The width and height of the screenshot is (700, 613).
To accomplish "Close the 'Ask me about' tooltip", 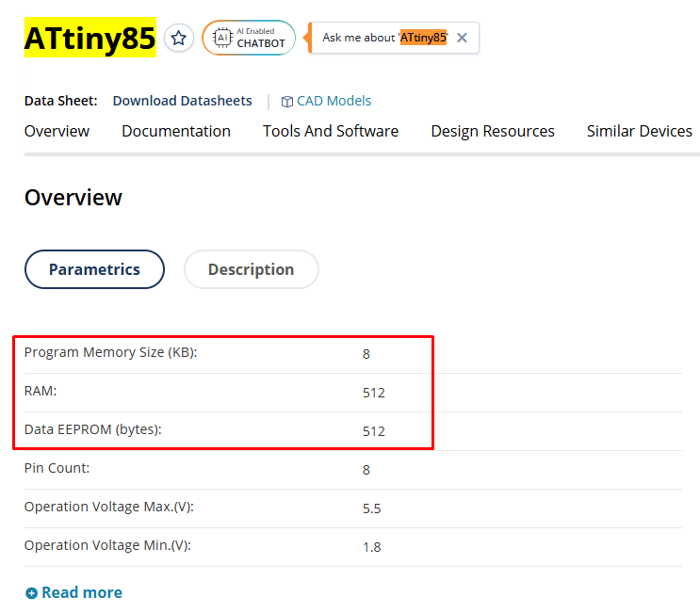I will (x=462, y=38).
